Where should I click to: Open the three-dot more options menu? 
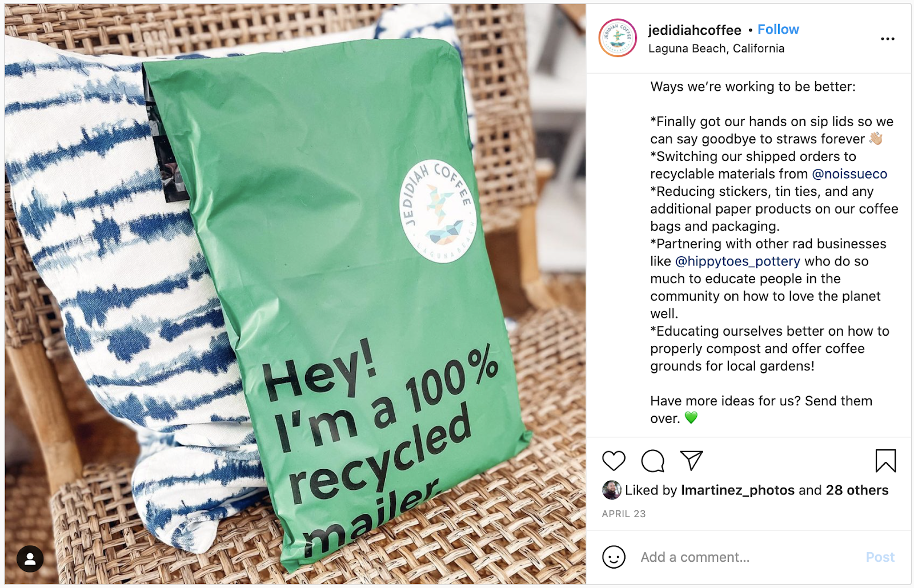pyautogui.click(x=888, y=39)
